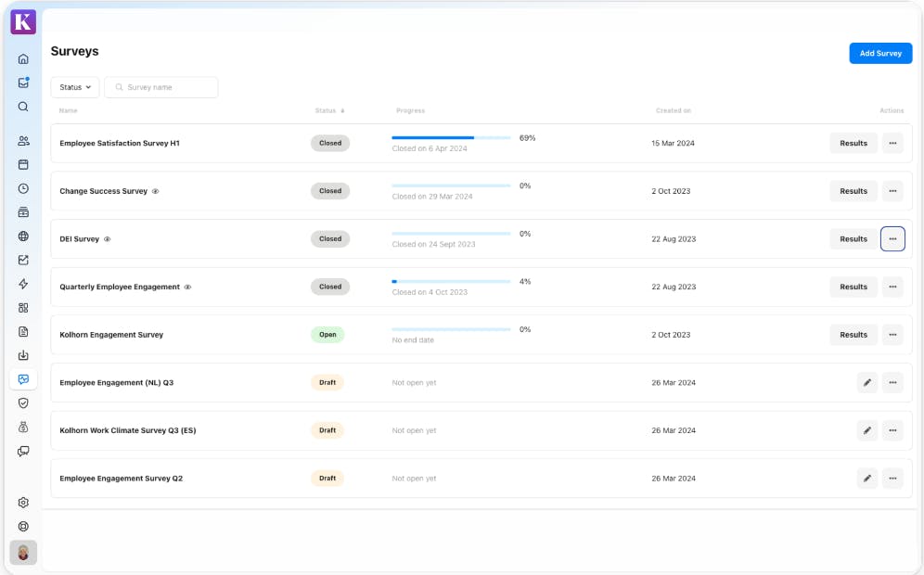This screenshot has width=924, height=575.
Task: Open more actions for Kolhorn Work Climate Survey
Action: coord(892,430)
